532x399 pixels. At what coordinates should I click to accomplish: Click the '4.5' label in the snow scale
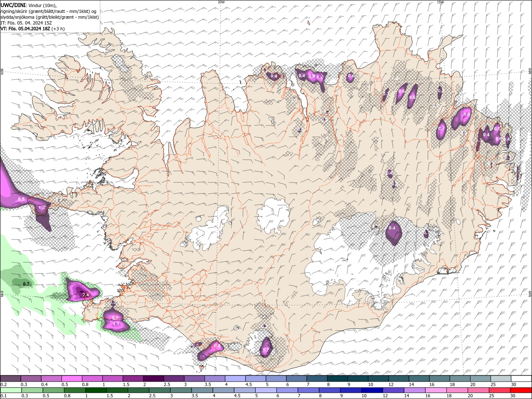point(249,384)
